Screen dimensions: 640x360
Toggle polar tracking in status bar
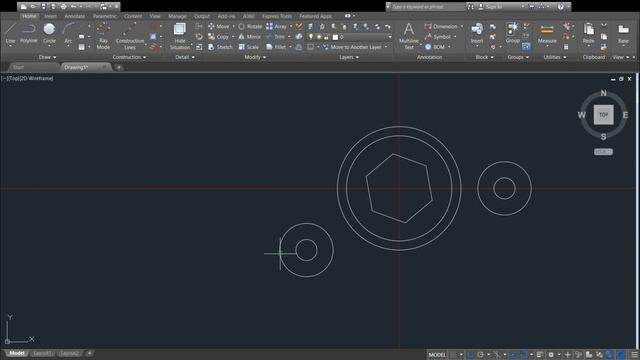tap(480, 355)
